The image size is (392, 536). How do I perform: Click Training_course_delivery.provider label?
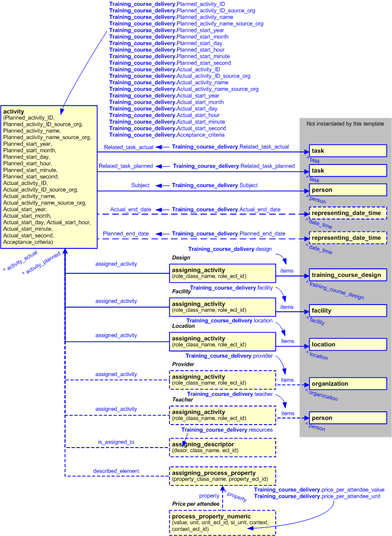[229, 356]
